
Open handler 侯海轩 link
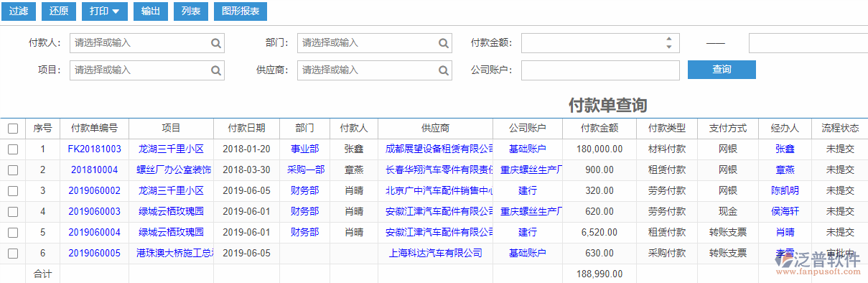pyautogui.click(x=785, y=212)
